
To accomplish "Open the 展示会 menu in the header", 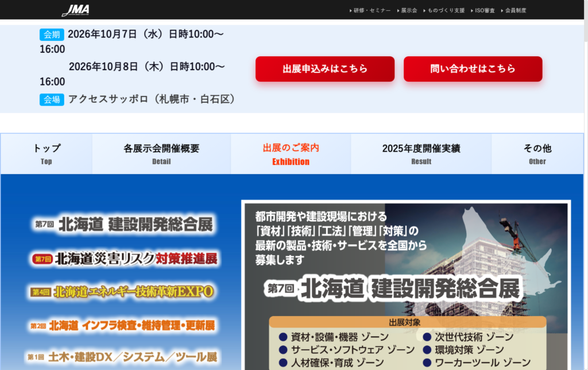I will [x=407, y=10].
